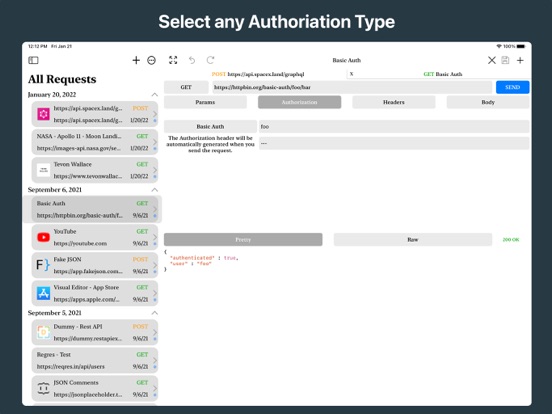Switch to the Params tab
The height and width of the screenshot is (414, 552).
[x=205, y=102]
